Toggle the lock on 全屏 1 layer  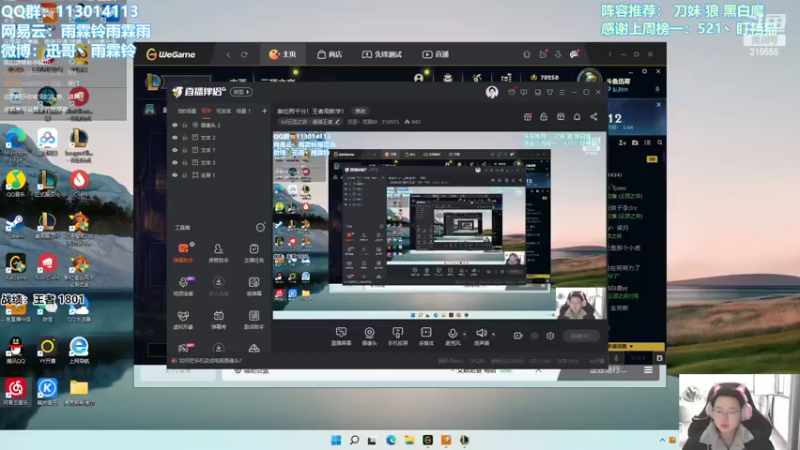[185, 175]
